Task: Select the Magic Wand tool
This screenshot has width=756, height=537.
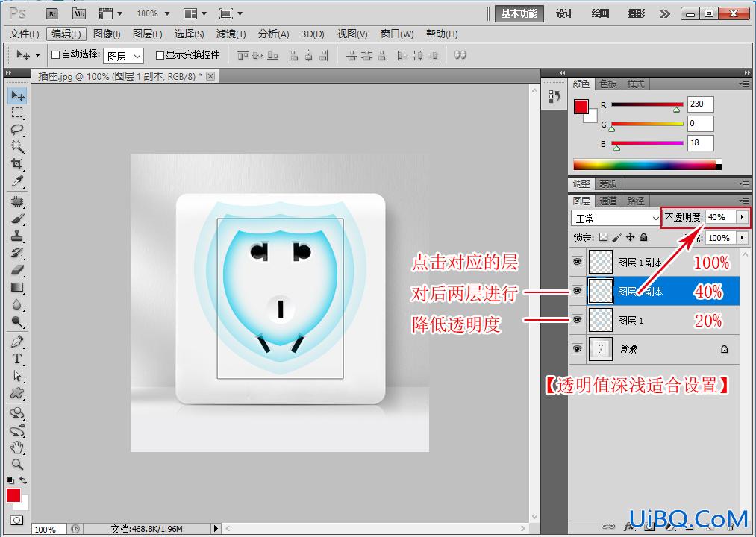Action: [17, 146]
